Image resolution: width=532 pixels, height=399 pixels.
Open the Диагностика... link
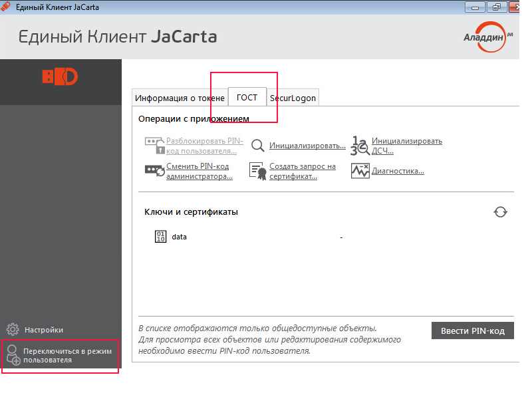(398, 171)
